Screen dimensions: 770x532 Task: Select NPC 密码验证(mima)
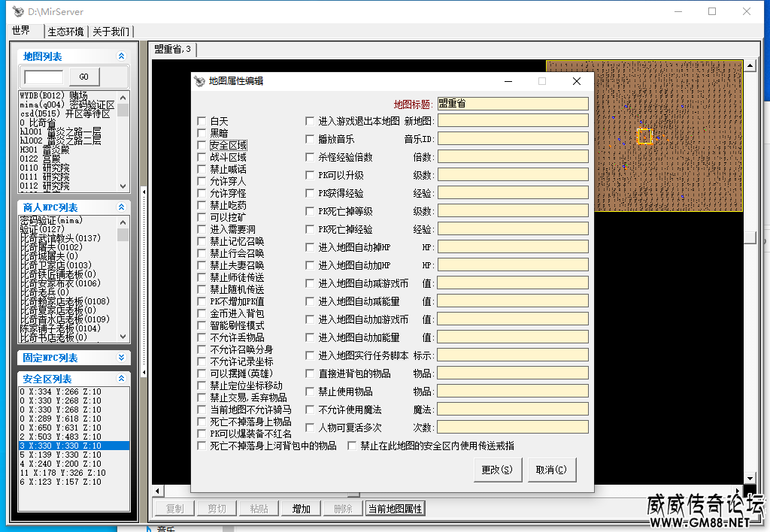pyautogui.click(x=51, y=220)
